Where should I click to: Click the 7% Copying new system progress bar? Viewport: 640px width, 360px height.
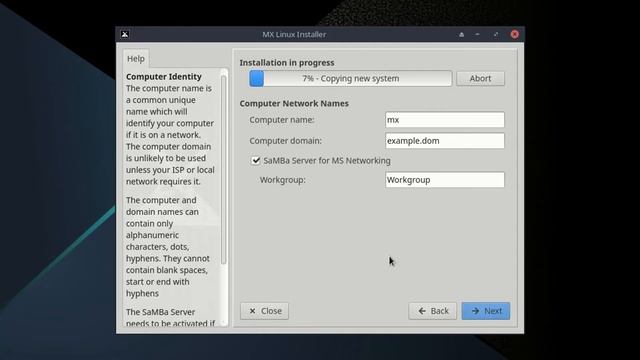tap(351, 78)
